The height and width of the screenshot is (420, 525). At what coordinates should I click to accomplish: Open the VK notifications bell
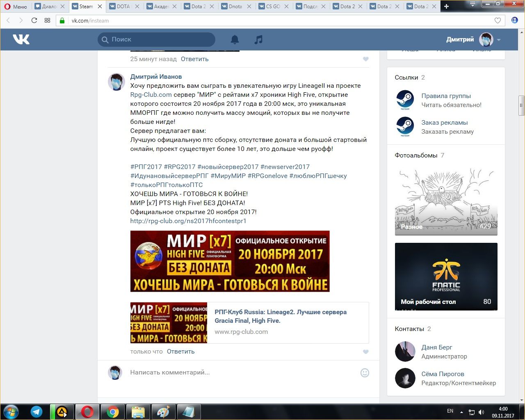[x=235, y=39]
